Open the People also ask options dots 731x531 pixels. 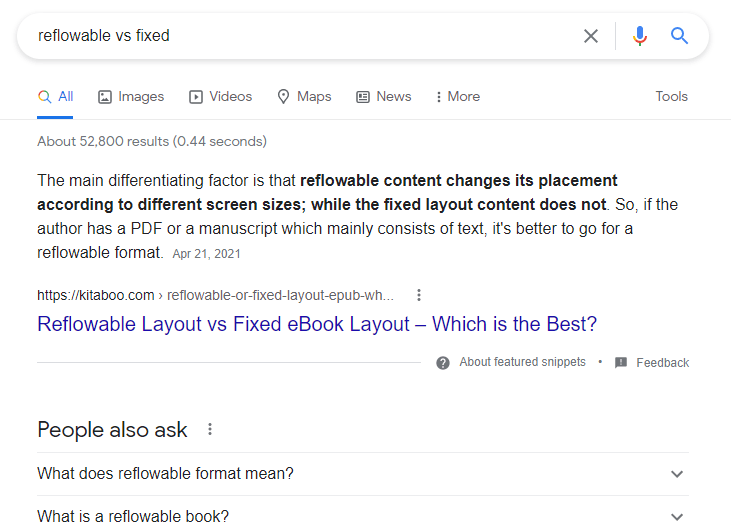(x=210, y=429)
